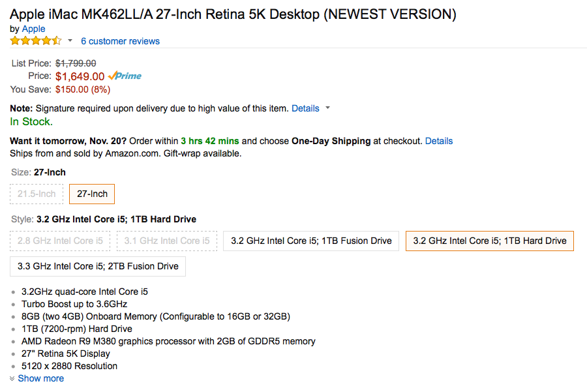Select 3.2 GHz 1TB Fusion Drive style
The width and height of the screenshot is (587, 392).
pyautogui.click(x=311, y=241)
